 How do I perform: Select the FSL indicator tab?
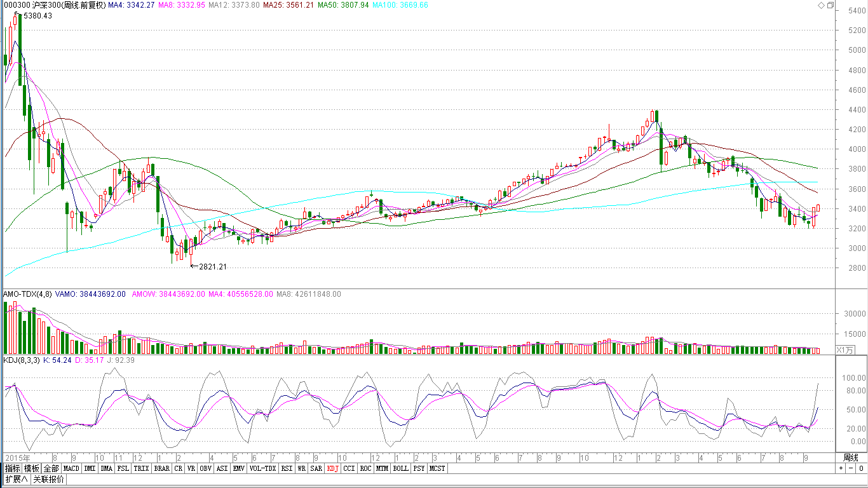123,469
